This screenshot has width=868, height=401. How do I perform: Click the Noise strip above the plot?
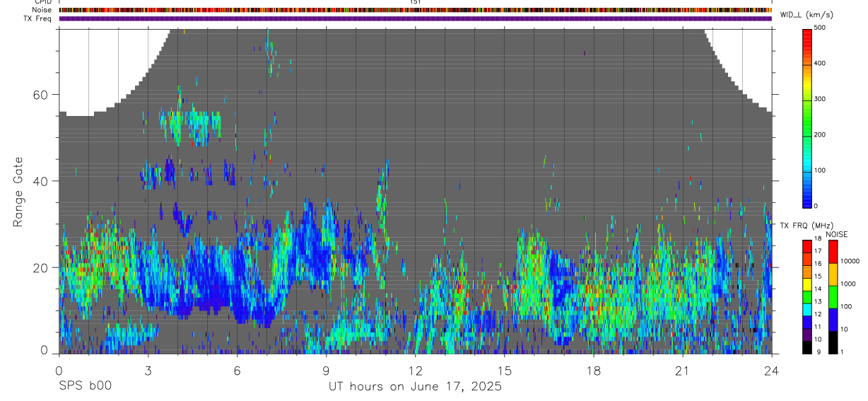(416, 10)
